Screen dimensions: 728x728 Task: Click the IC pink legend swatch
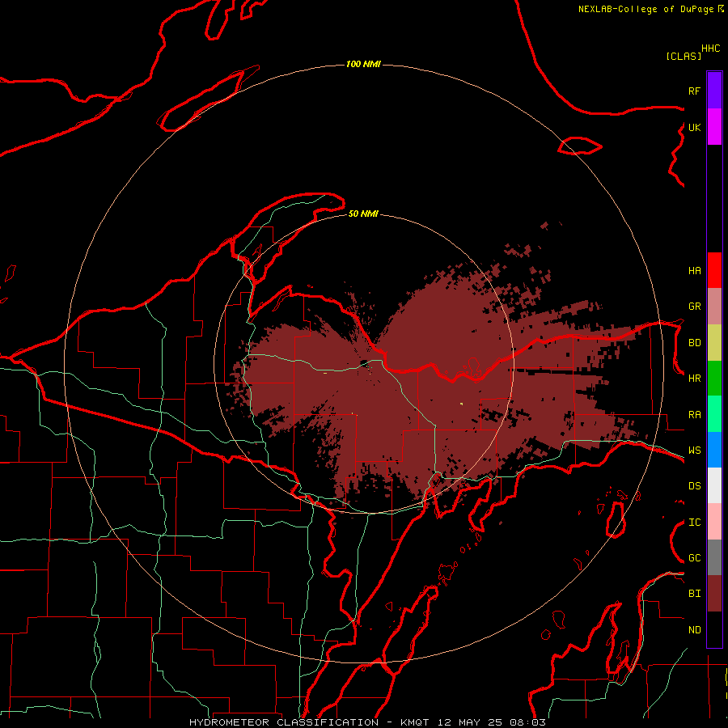click(x=714, y=522)
